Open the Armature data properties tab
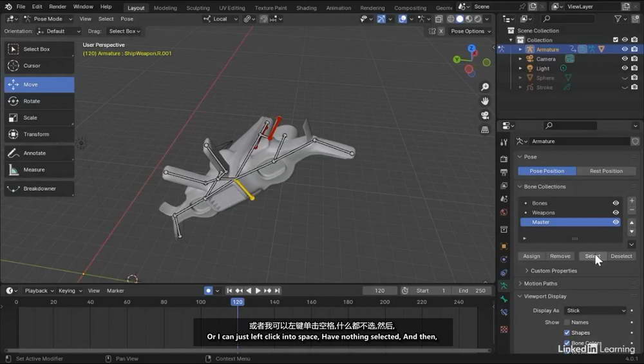The height and width of the screenshot is (364, 644). [504, 285]
